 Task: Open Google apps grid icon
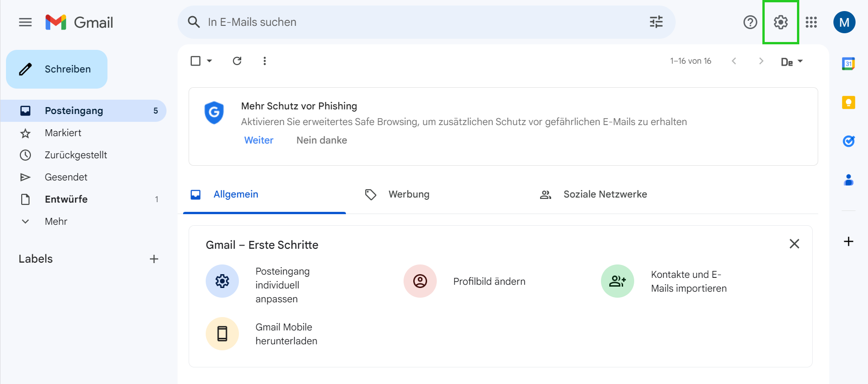pos(811,22)
